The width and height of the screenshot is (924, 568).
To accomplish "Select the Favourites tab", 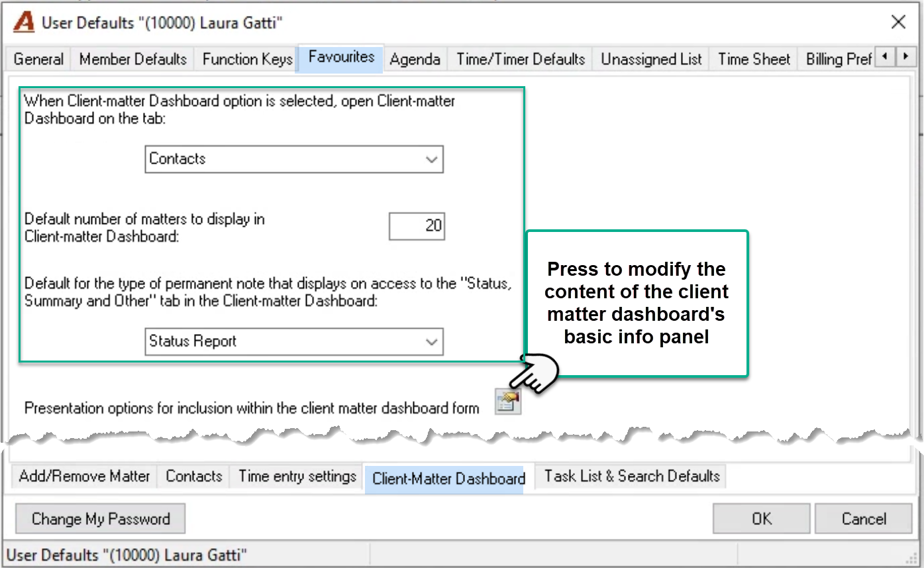I will point(341,58).
